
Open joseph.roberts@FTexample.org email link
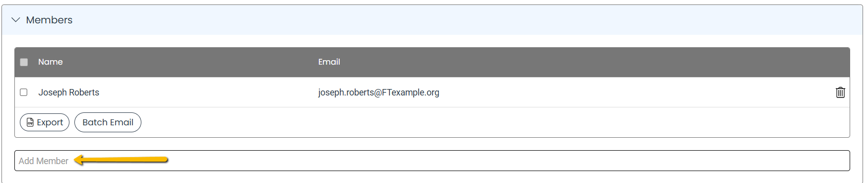click(x=378, y=92)
